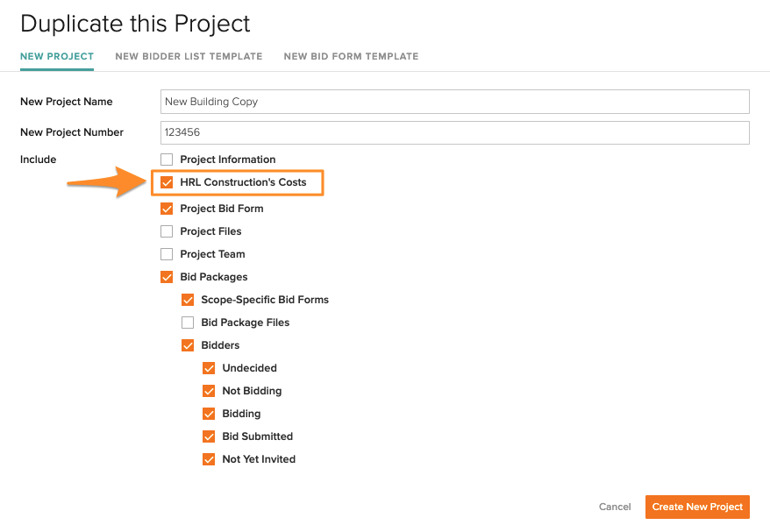770x532 pixels.
Task: Uncheck Not Yet Invited bidders
Action: (209, 459)
